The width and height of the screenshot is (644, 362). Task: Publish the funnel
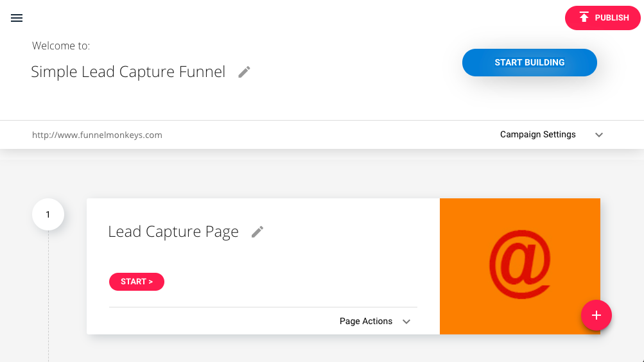(x=602, y=17)
